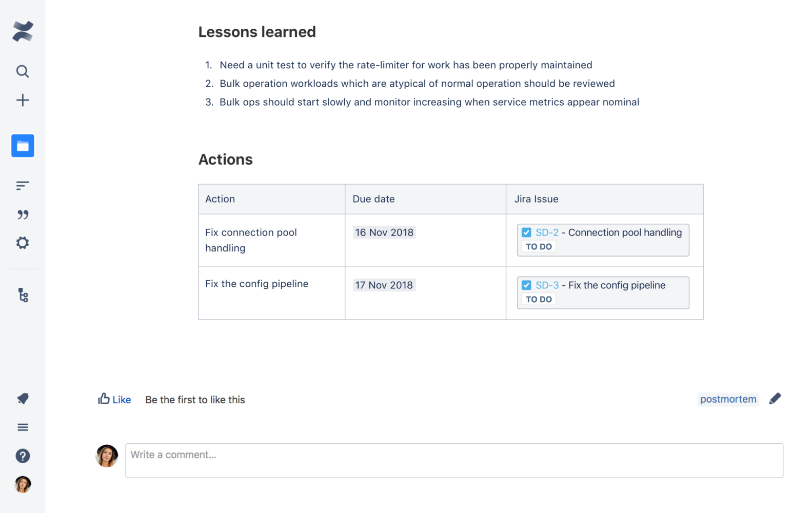Show the page tree icon
Image resolution: width=812 pixels, height=513 pixels.
click(x=23, y=295)
